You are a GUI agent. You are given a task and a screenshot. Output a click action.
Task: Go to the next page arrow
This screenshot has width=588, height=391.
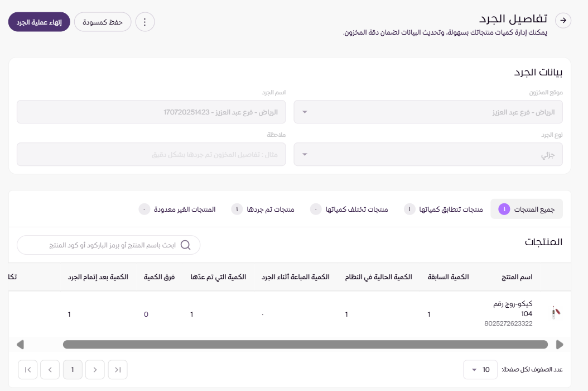point(50,369)
